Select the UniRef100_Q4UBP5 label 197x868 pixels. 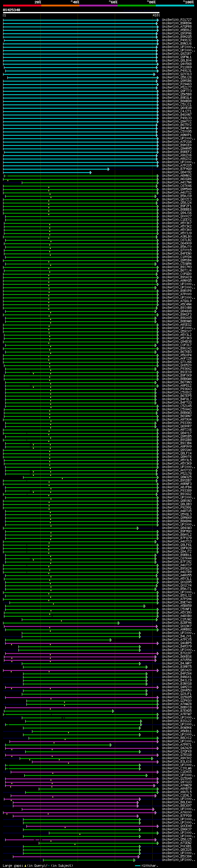[x=176, y=643]
